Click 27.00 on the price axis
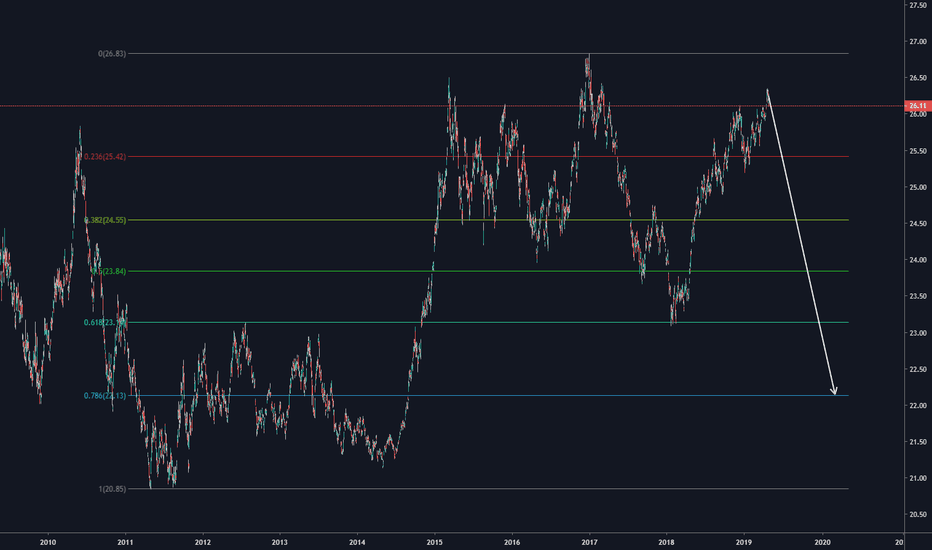 pos(918,42)
